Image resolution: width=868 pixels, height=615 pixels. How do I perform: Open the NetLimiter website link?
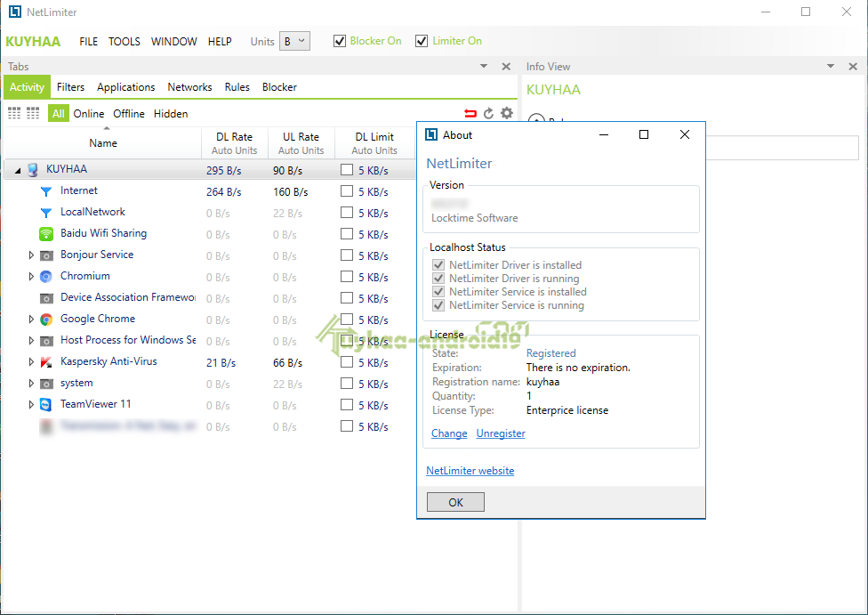pyautogui.click(x=470, y=471)
